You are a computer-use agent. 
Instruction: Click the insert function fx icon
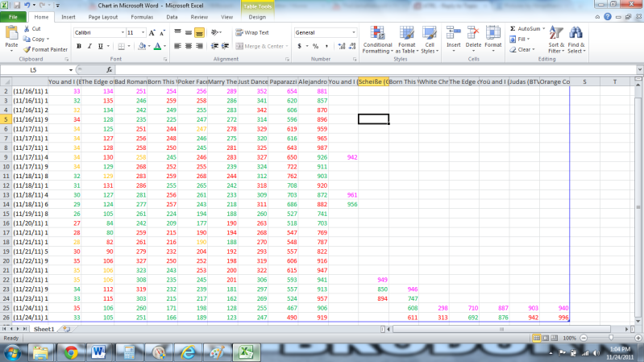109,70
